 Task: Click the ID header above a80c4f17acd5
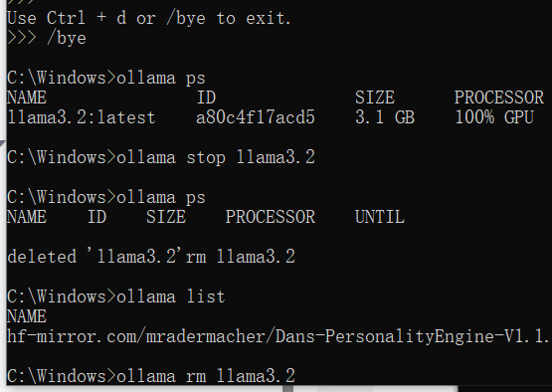[x=206, y=98]
